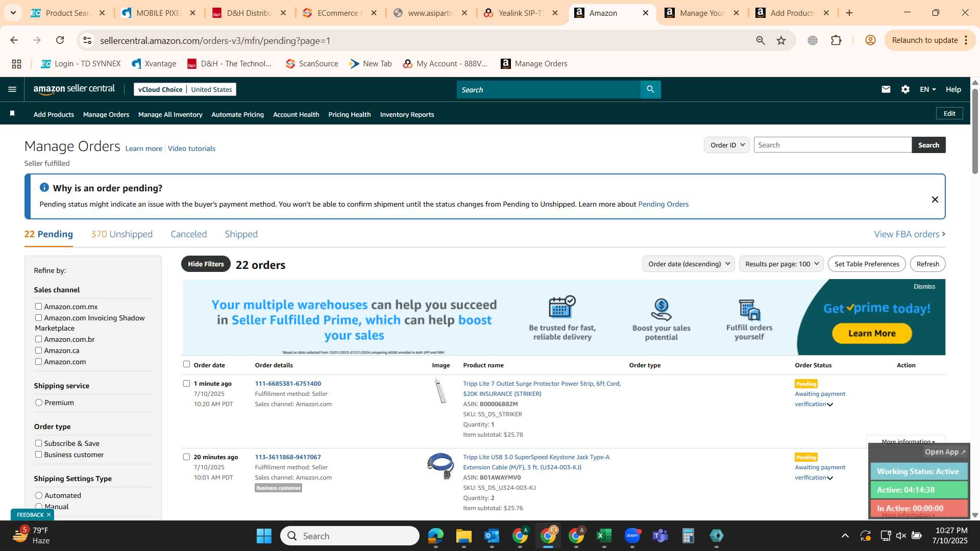
Task: Click the page vertical scrollbar
Action: [975, 131]
